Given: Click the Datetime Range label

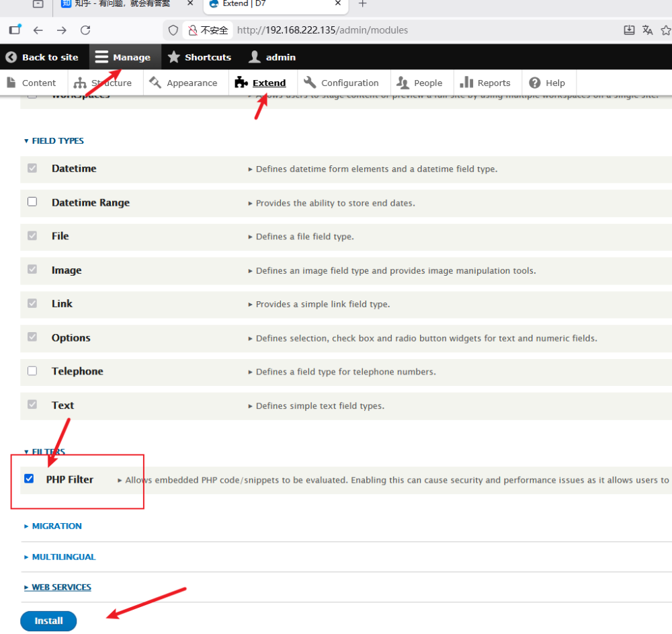Looking at the screenshot, I should point(91,203).
